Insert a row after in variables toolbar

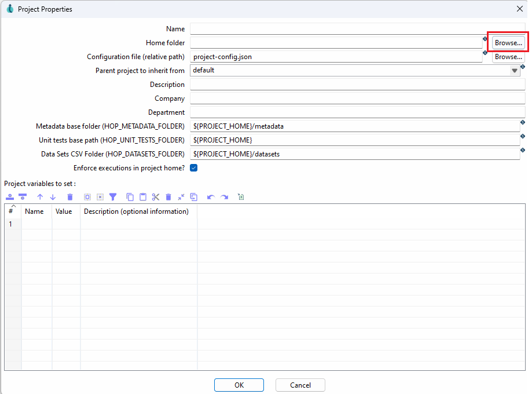[x=23, y=197]
